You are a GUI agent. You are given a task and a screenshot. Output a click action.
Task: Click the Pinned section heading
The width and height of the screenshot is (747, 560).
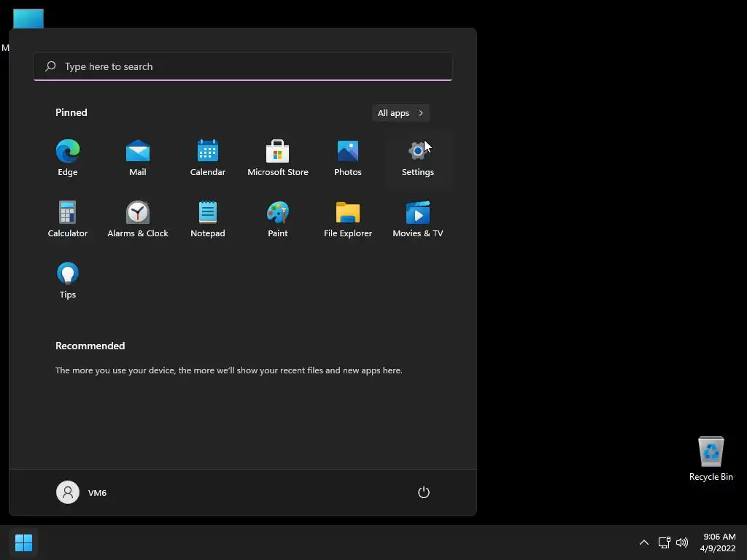point(71,112)
